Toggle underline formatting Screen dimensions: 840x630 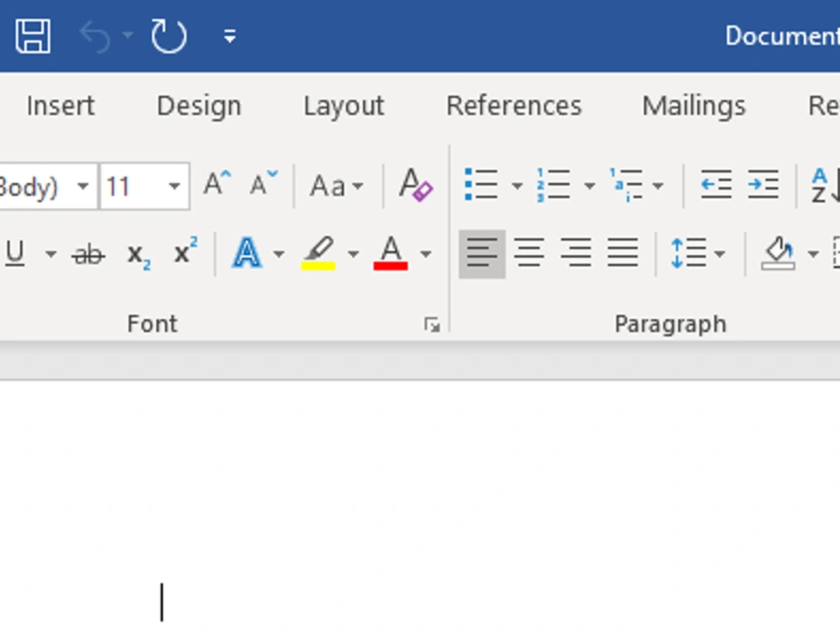(x=14, y=252)
